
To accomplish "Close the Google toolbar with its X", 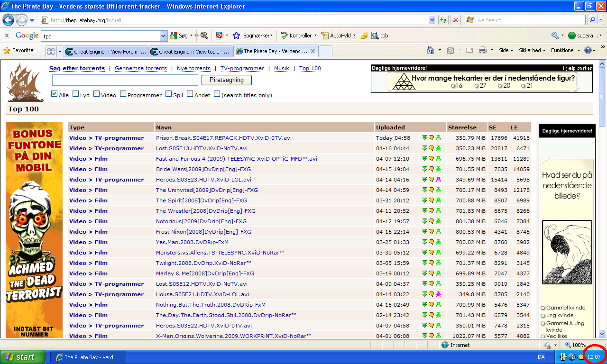I will click(x=7, y=36).
